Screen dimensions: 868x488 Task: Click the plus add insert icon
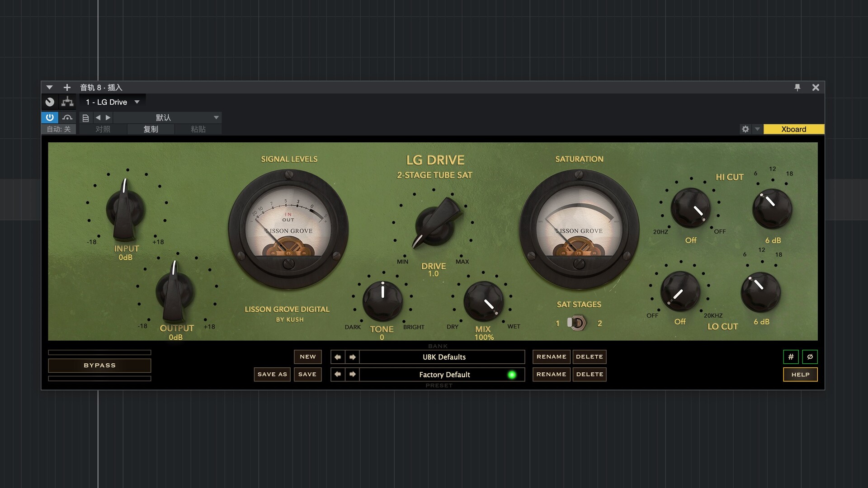pos(67,87)
